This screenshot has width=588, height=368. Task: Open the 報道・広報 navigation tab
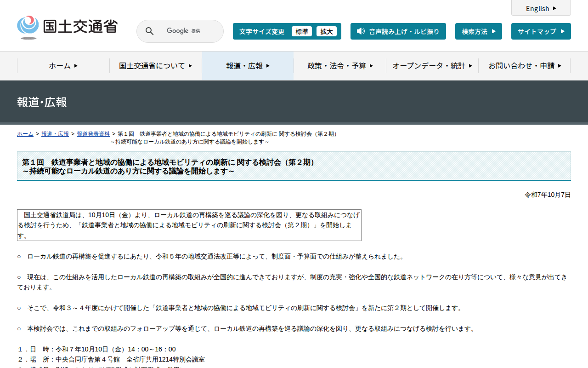(x=248, y=66)
